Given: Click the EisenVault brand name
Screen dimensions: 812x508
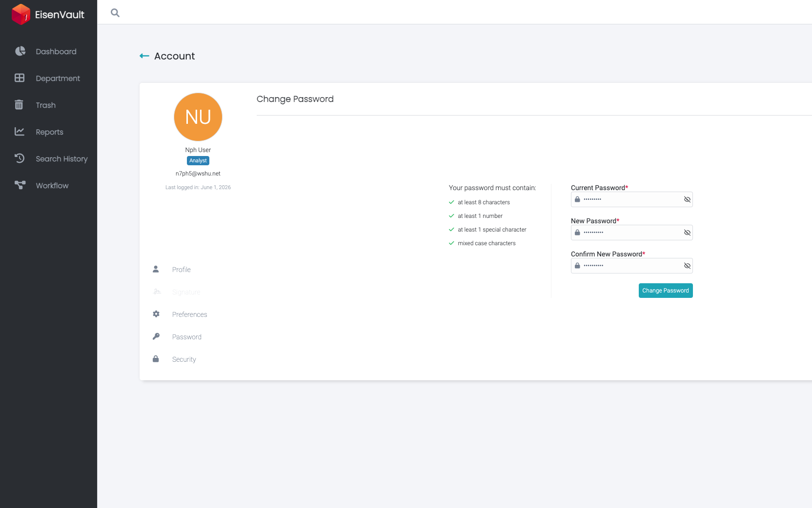Looking at the screenshot, I should pos(60,15).
